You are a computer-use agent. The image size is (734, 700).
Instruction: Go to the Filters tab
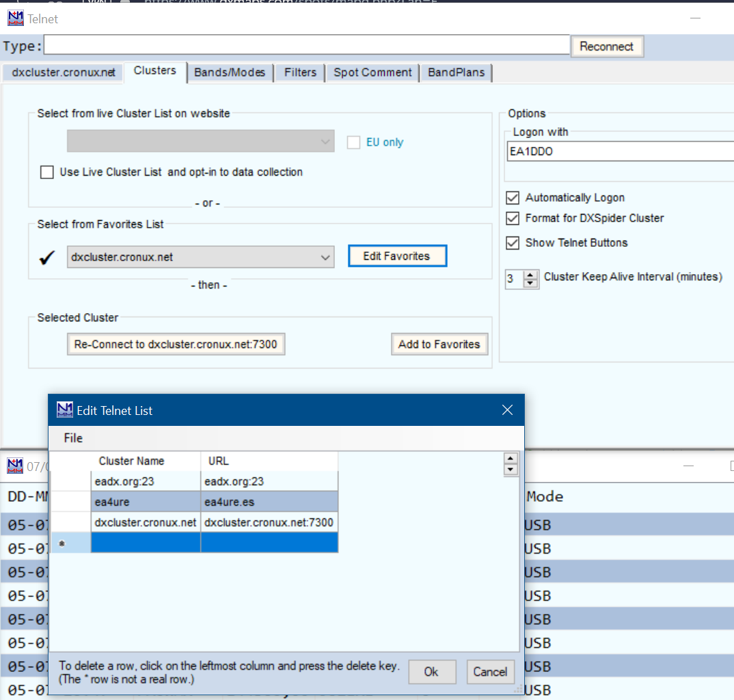point(300,72)
